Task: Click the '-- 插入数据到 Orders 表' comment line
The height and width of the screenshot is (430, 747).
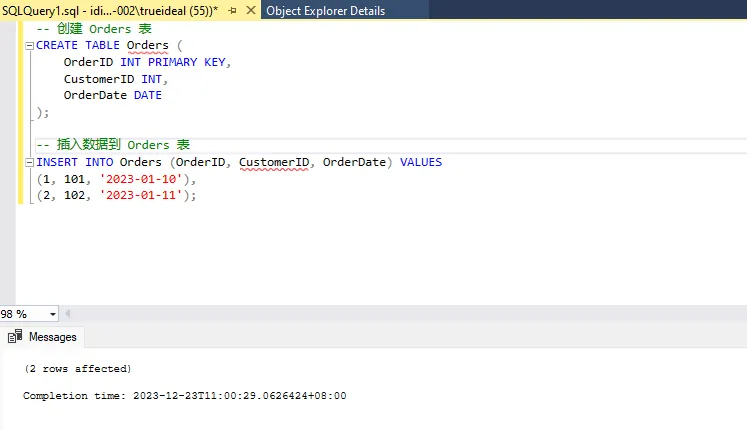Action: (x=113, y=144)
